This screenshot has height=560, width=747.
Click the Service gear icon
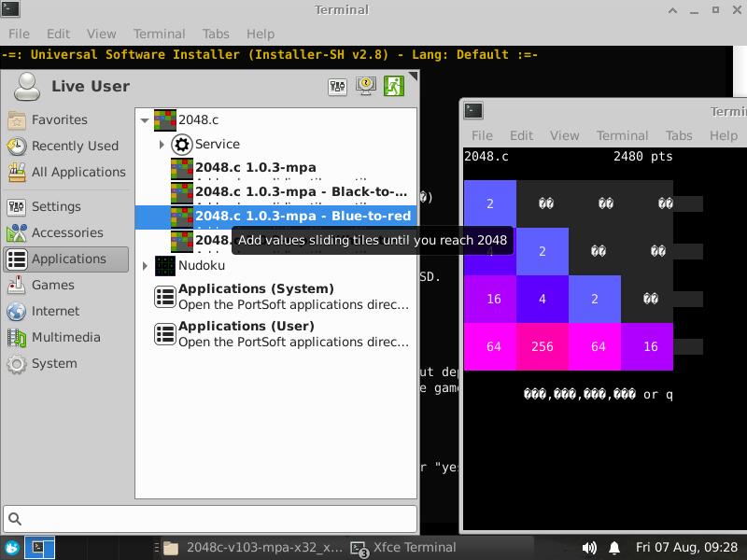tap(181, 145)
